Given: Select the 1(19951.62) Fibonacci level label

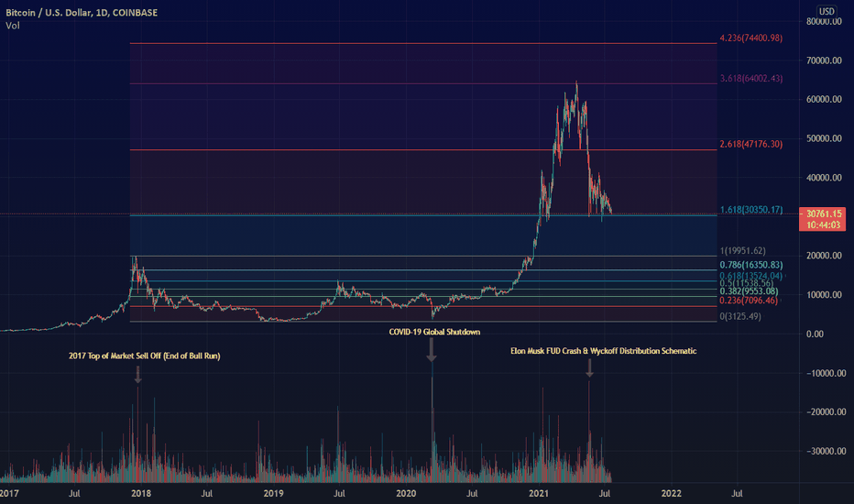Looking at the screenshot, I should [x=743, y=251].
